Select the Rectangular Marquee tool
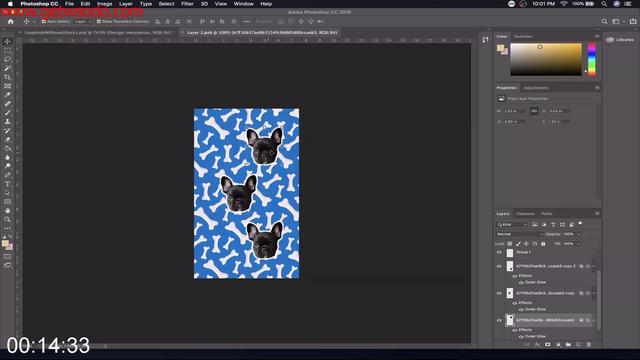 click(7, 50)
